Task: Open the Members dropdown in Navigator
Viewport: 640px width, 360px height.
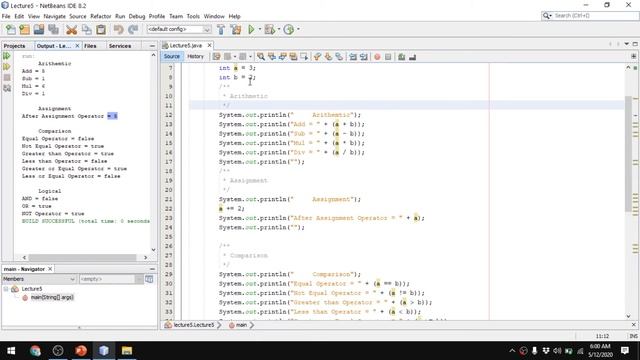Action: tap(39, 279)
